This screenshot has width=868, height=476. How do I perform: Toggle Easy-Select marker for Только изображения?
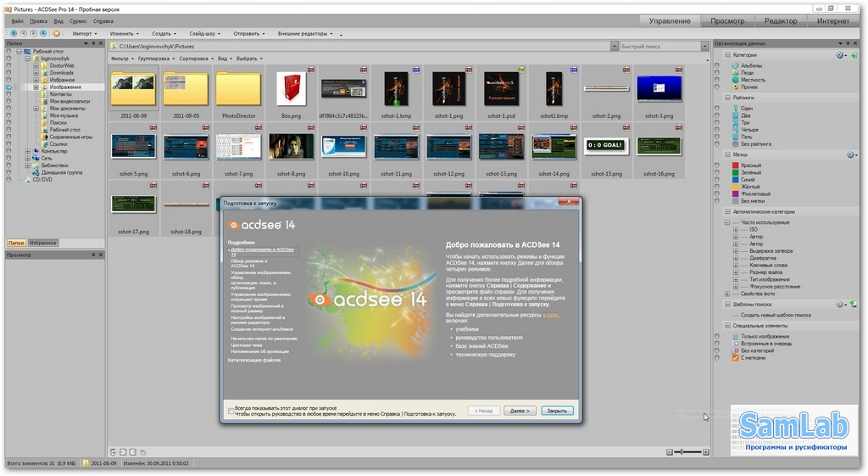pos(717,337)
